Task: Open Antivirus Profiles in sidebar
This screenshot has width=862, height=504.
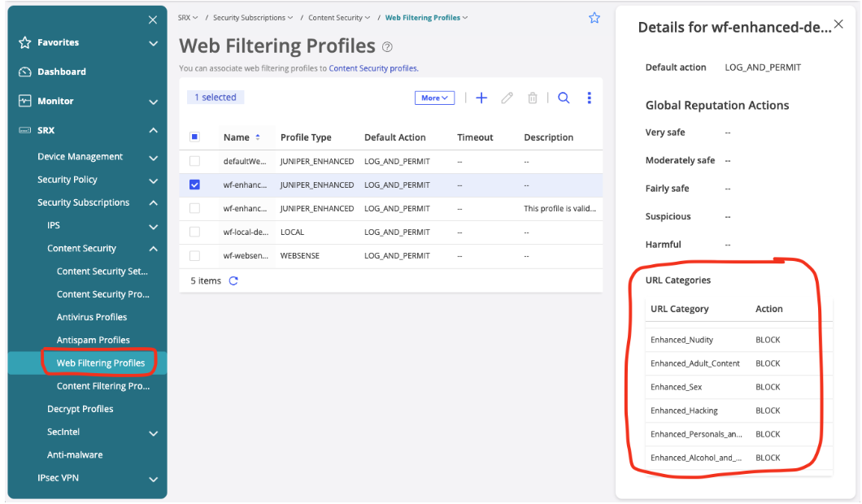Action: click(x=92, y=318)
